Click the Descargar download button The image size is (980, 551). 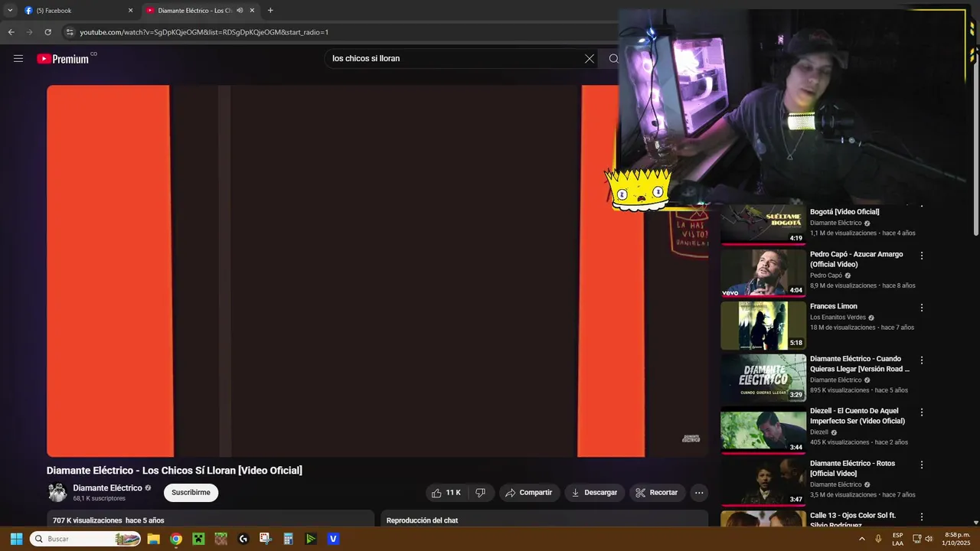594,493
